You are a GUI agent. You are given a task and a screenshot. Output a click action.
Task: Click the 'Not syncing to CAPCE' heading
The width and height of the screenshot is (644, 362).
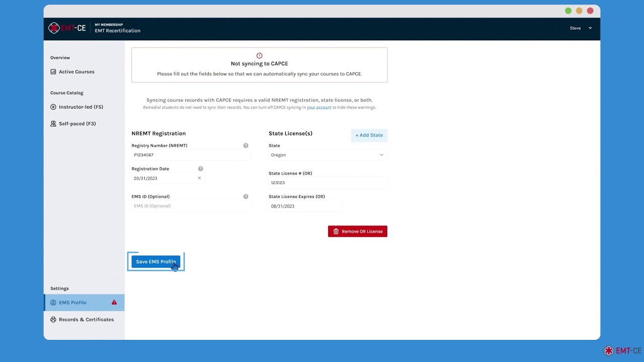click(x=260, y=64)
